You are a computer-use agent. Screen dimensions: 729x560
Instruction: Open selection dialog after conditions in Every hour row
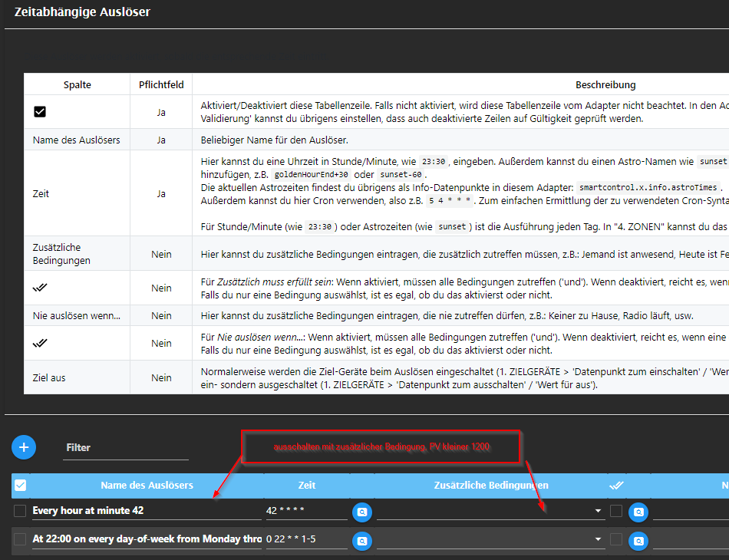(638, 512)
